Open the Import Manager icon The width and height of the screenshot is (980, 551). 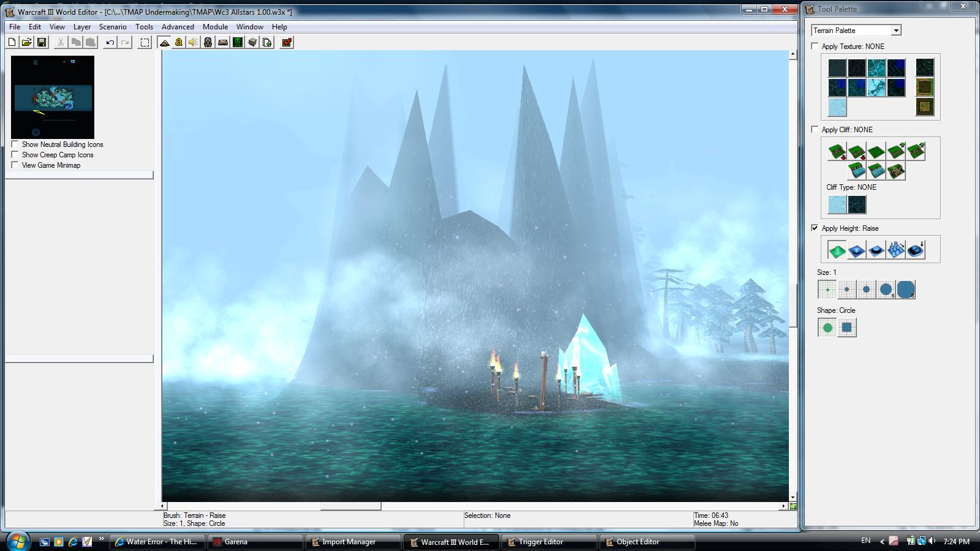click(267, 42)
